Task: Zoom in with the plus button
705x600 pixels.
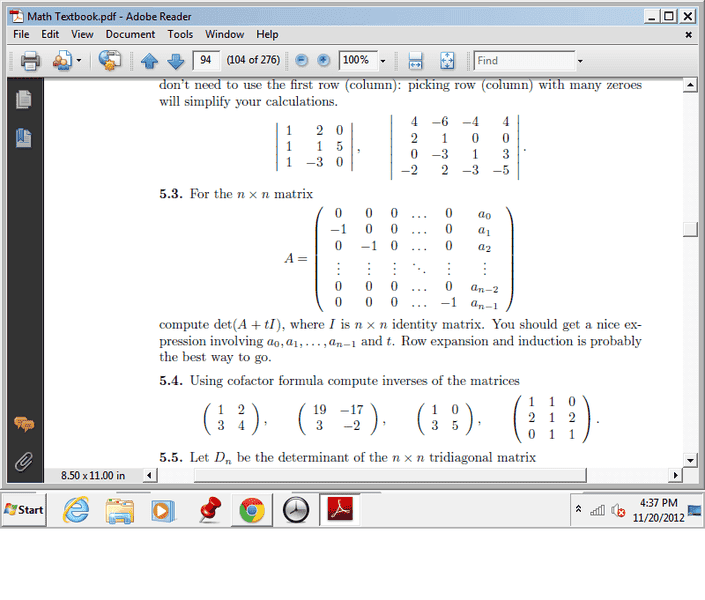Action: click(323, 60)
